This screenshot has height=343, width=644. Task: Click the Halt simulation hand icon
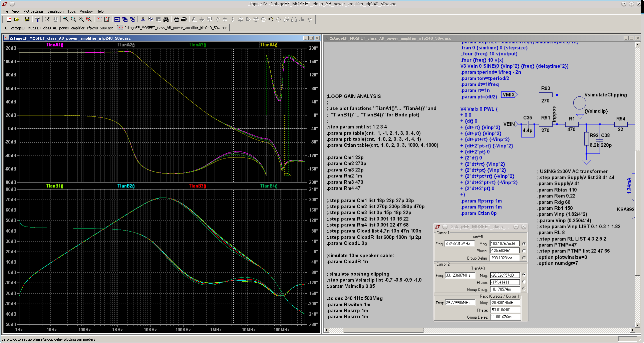(55, 19)
